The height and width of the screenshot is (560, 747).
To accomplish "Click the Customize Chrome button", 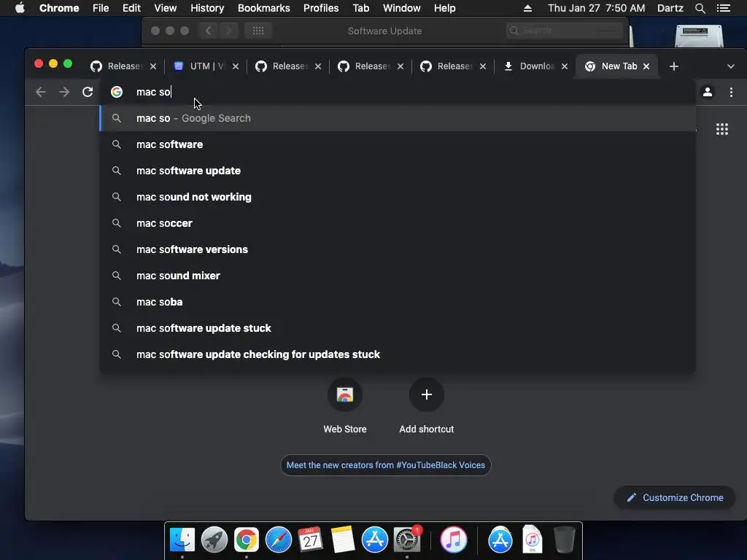I will 675,497.
